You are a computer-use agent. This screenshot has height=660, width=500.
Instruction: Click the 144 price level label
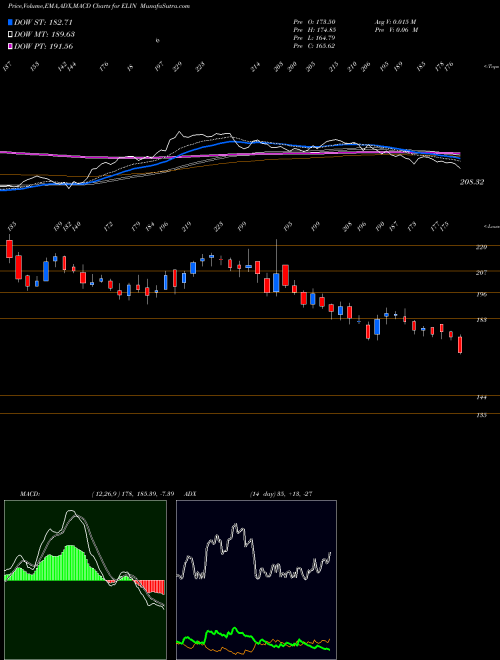(481, 397)
